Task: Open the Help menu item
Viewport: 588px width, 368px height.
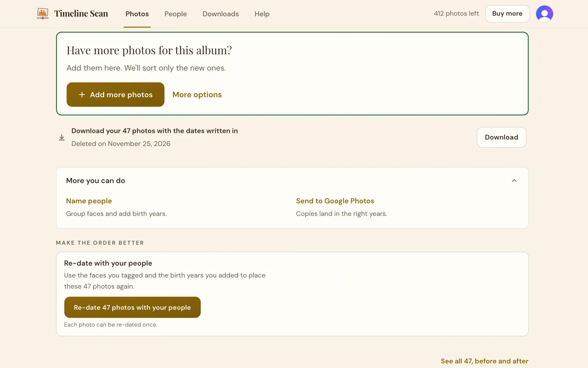Action: pos(262,14)
